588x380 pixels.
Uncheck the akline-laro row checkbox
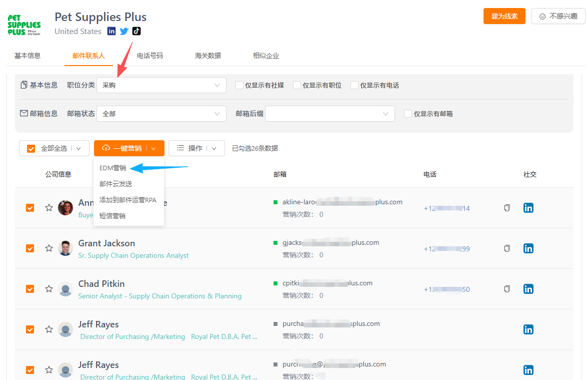coord(30,208)
